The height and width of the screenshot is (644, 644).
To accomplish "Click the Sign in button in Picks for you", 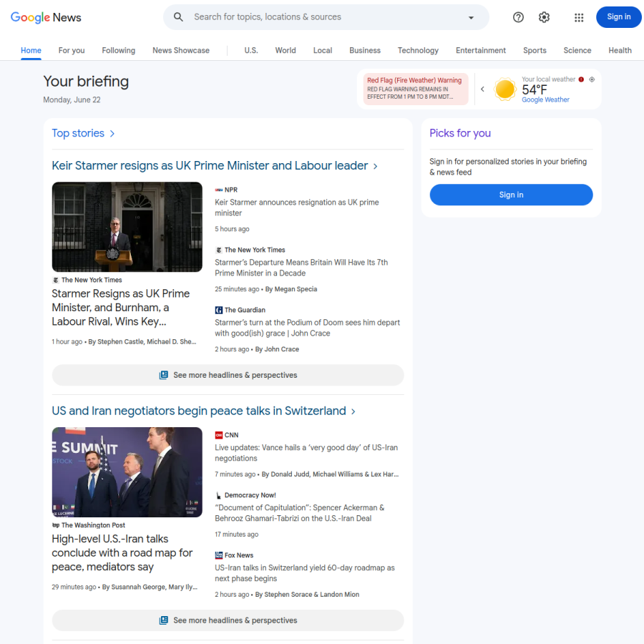I will (512, 195).
